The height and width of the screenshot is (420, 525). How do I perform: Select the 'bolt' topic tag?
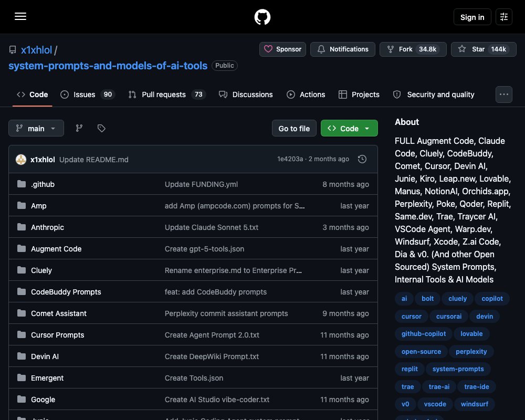tap(427, 298)
